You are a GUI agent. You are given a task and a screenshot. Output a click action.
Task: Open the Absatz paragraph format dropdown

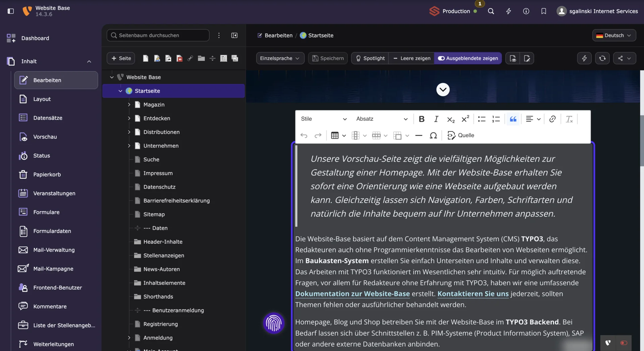pos(382,119)
